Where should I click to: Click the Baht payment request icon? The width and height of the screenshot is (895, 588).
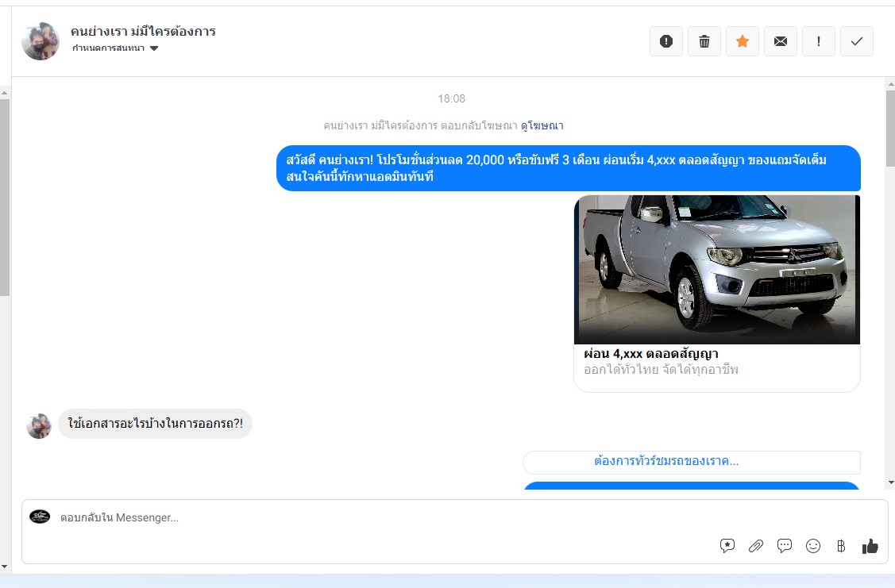[x=841, y=546]
